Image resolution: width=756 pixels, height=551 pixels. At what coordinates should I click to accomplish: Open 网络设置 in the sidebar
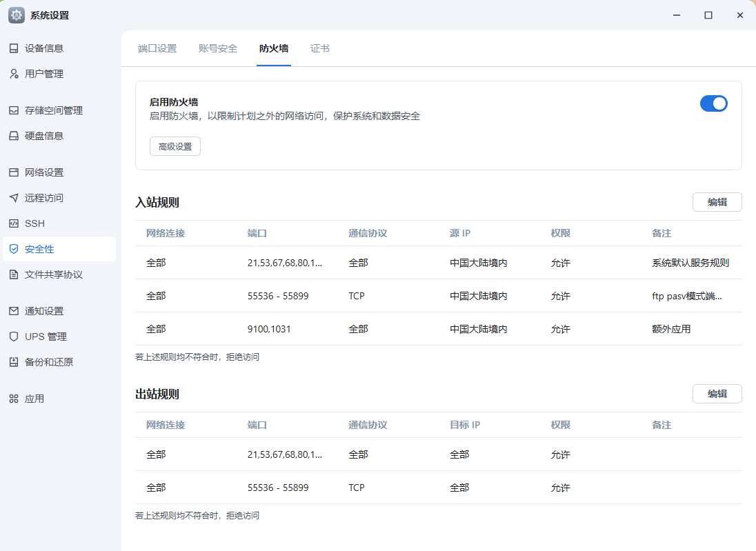(x=59, y=172)
